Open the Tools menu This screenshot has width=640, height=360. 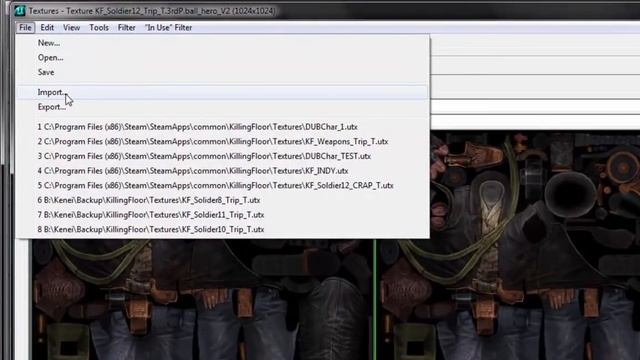pos(99,27)
